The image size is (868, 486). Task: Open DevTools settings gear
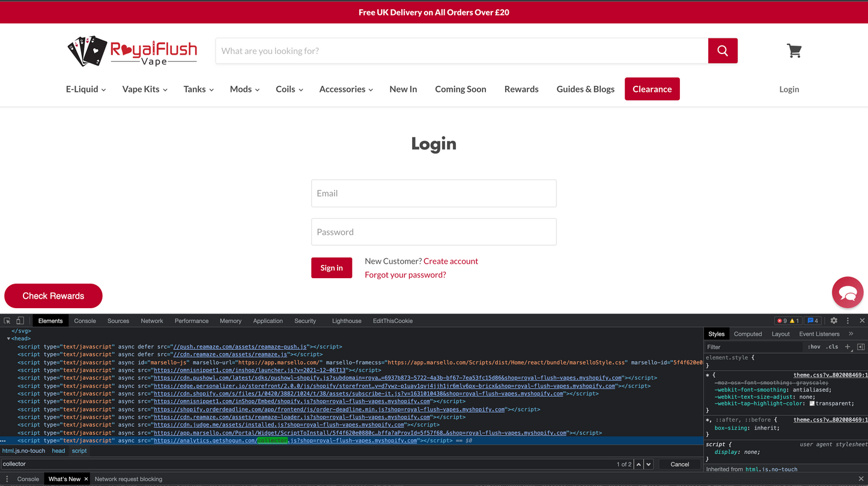pyautogui.click(x=834, y=321)
